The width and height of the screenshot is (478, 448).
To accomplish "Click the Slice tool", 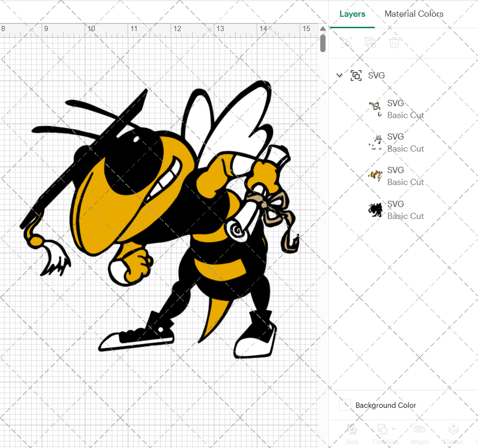I will pos(351,434).
